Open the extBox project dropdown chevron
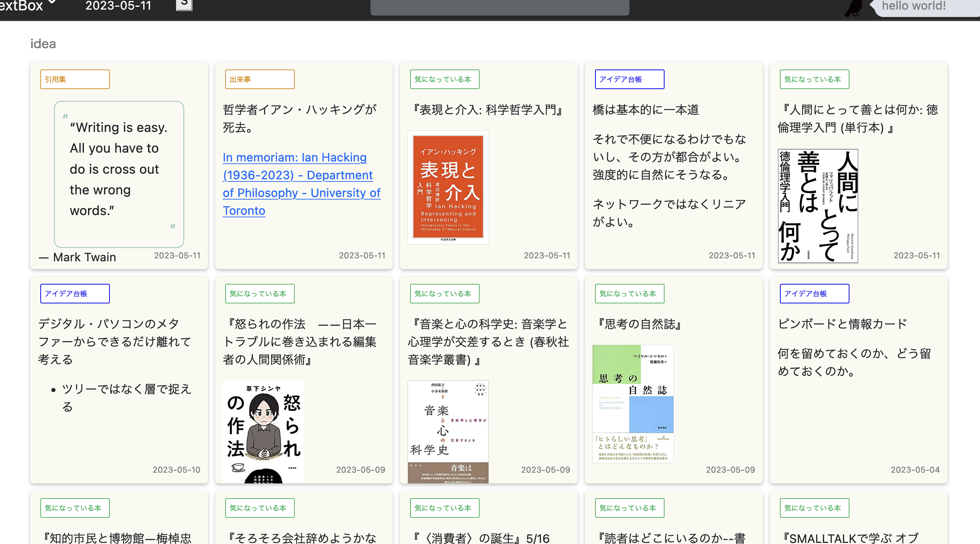This screenshot has width=980, height=544. [53, 2]
